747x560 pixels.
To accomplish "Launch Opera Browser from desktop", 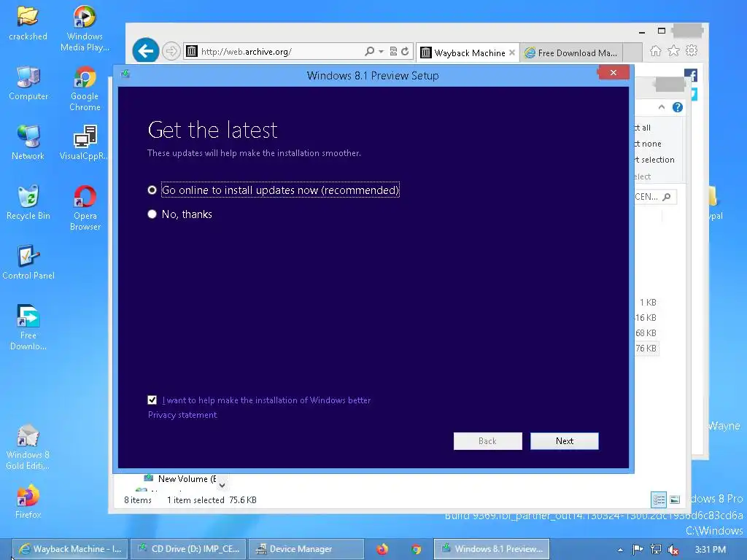I will pos(85,208).
